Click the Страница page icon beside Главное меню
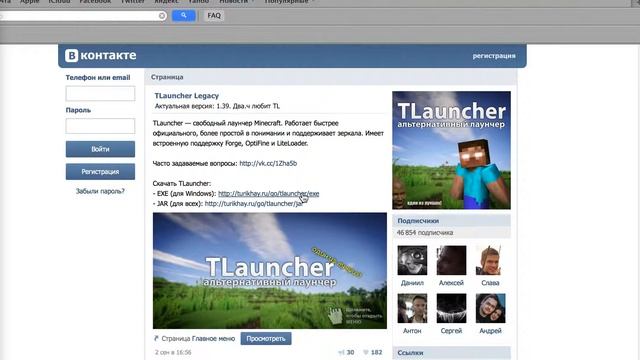Screen dimensions: 640x360 (x=156, y=338)
